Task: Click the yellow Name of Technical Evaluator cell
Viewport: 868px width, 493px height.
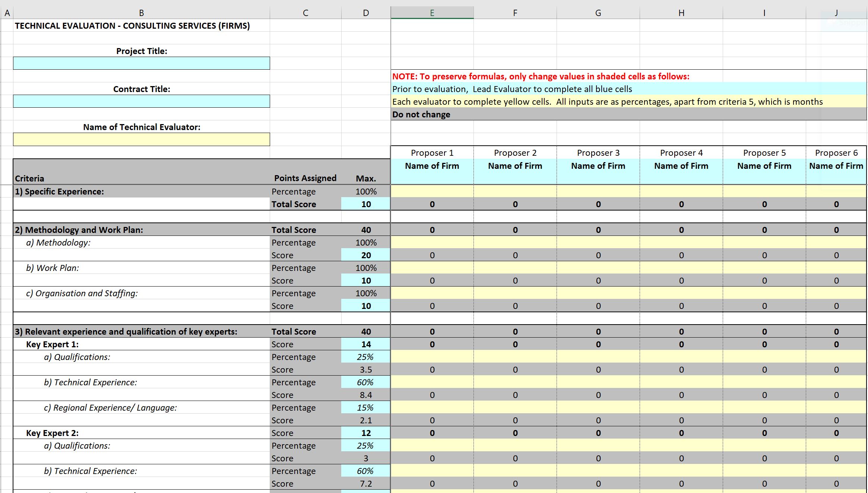Action: tap(142, 139)
